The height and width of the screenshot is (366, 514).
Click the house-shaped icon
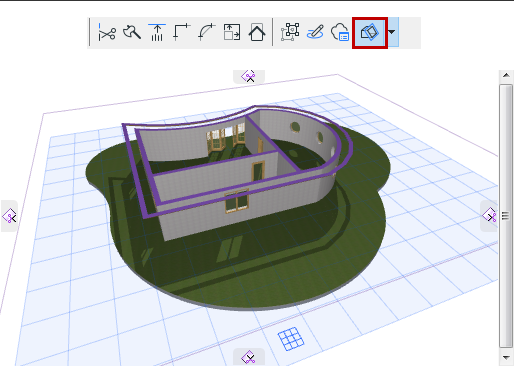coord(257,33)
